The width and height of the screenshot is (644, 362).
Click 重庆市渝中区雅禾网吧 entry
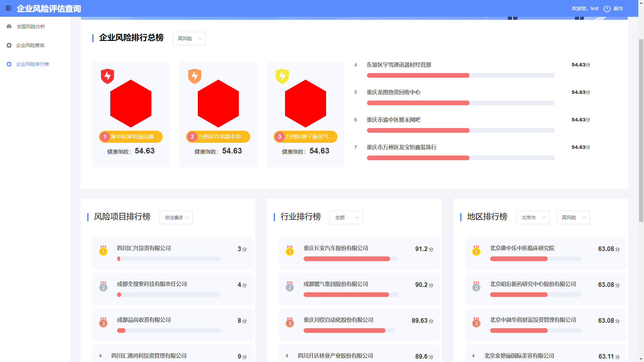click(x=393, y=120)
